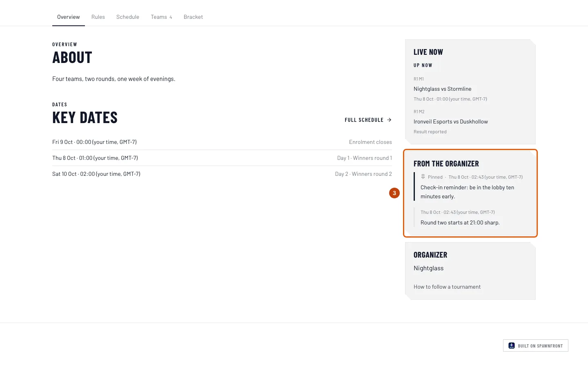Select the Day 1 Winners round 1 row
The width and height of the screenshot is (588, 368).
(222, 158)
